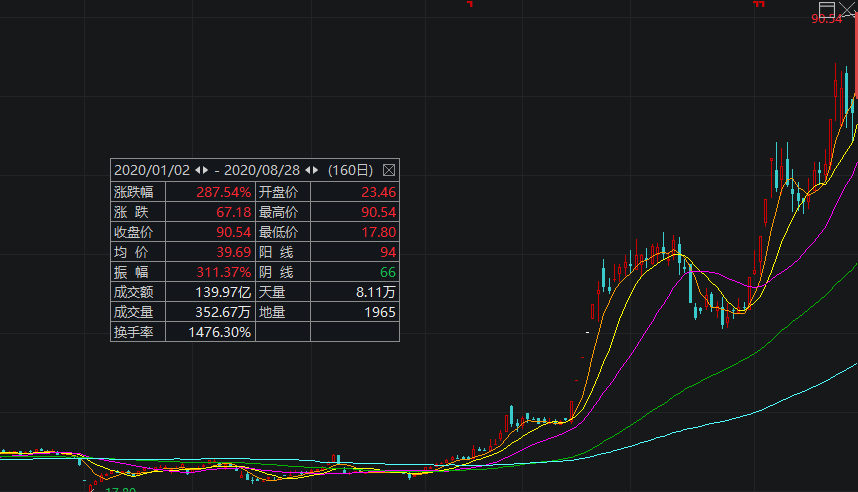Step the 2020/08/28 end date forward

pos(317,170)
